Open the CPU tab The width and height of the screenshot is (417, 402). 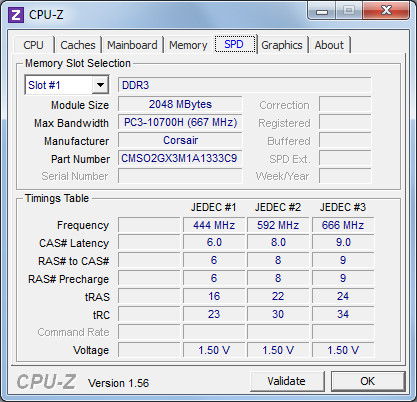[33, 45]
